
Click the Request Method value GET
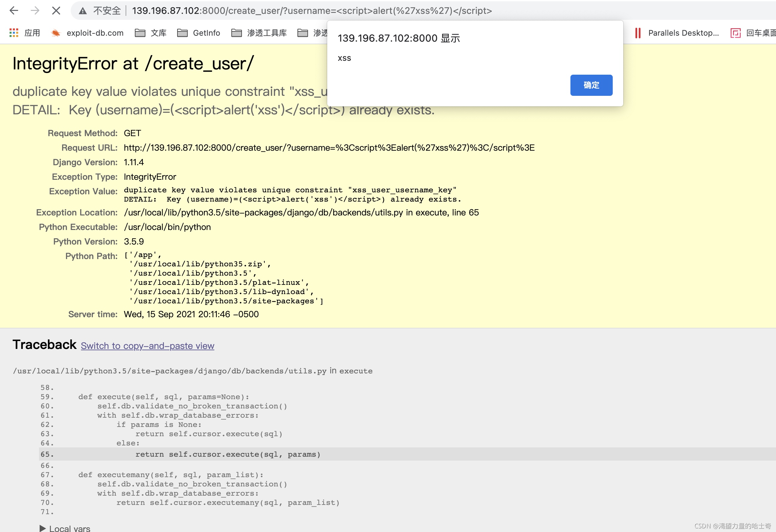pyautogui.click(x=132, y=133)
